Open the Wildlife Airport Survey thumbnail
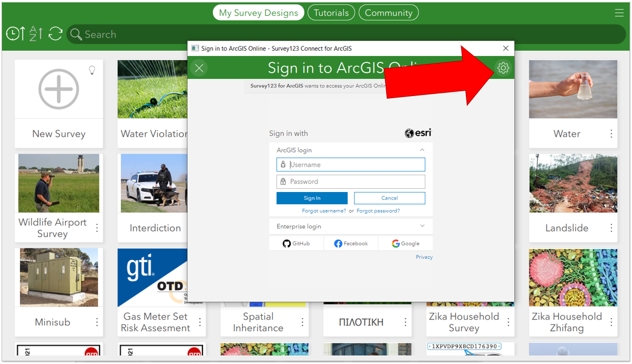The width and height of the screenshot is (632, 364). point(59,183)
